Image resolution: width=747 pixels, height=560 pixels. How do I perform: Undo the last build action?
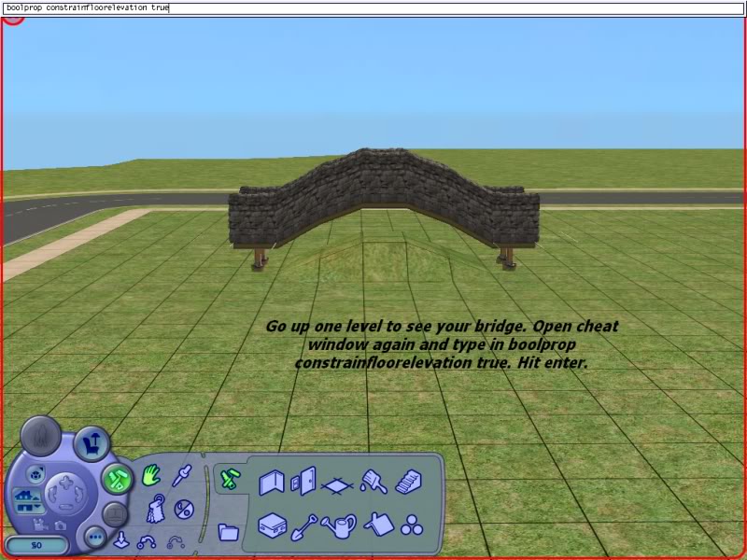(x=147, y=542)
